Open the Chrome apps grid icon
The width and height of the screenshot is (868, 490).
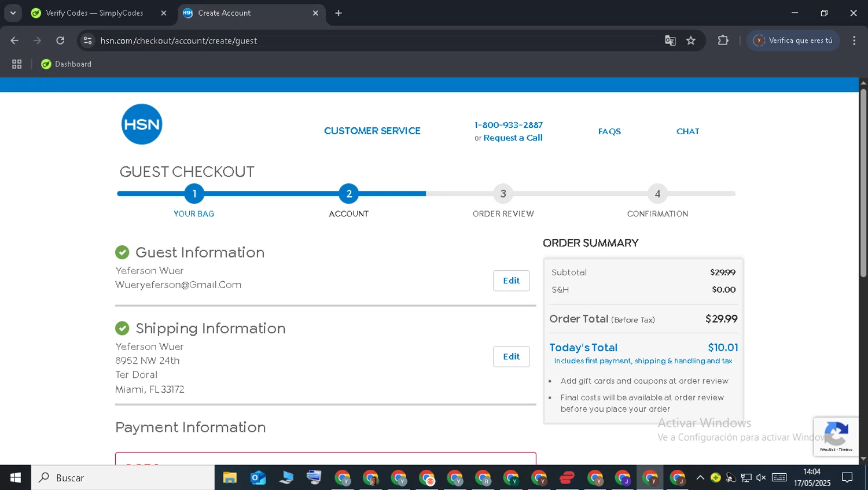17,64
